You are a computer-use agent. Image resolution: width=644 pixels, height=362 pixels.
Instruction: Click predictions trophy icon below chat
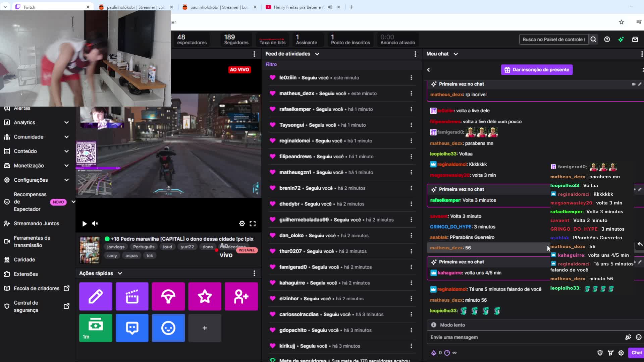611,353
